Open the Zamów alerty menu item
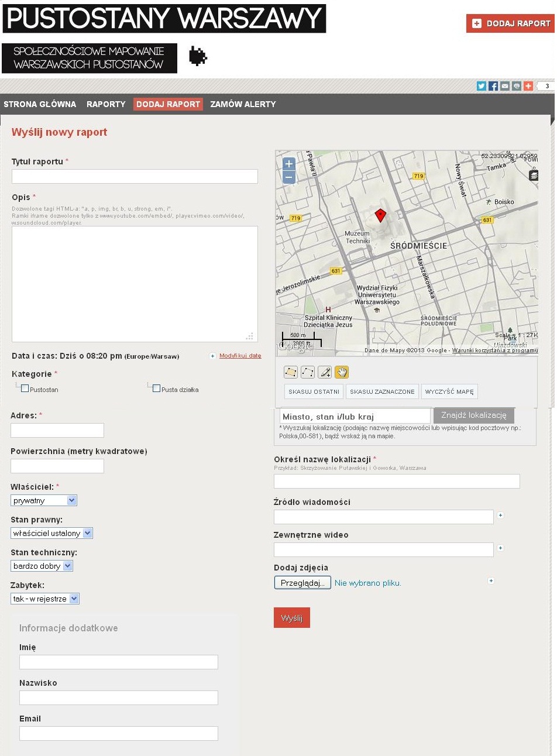The image size is (557, 756). (243, 104)
